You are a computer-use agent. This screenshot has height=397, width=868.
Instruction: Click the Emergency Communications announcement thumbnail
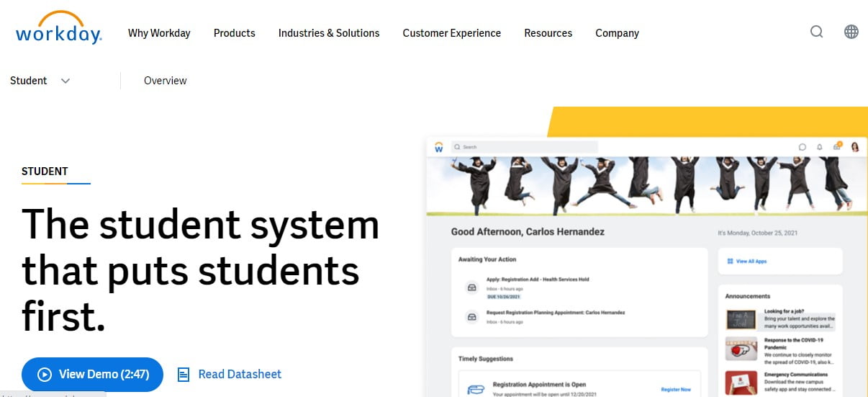pos(741,382)
